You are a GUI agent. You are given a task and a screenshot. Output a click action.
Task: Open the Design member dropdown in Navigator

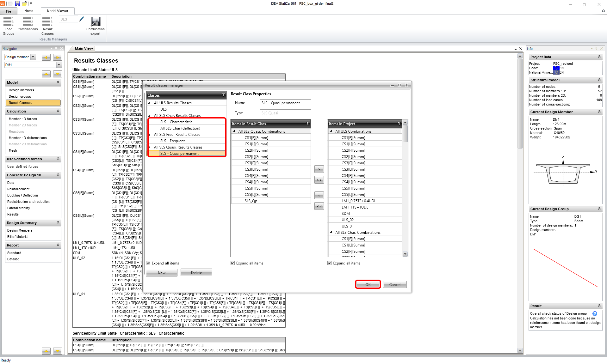point(33,57)
